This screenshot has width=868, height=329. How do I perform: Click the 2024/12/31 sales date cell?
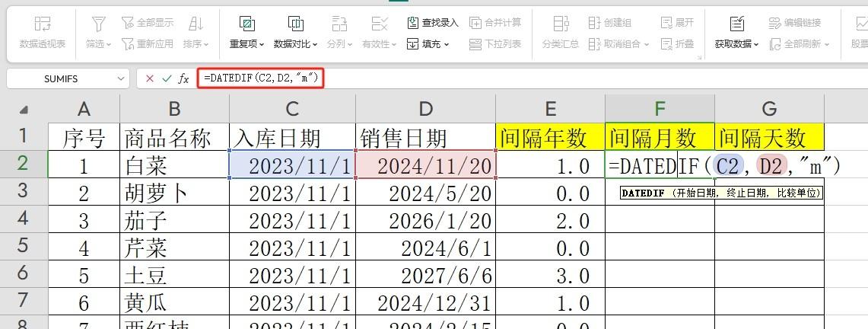click(425, 302)
